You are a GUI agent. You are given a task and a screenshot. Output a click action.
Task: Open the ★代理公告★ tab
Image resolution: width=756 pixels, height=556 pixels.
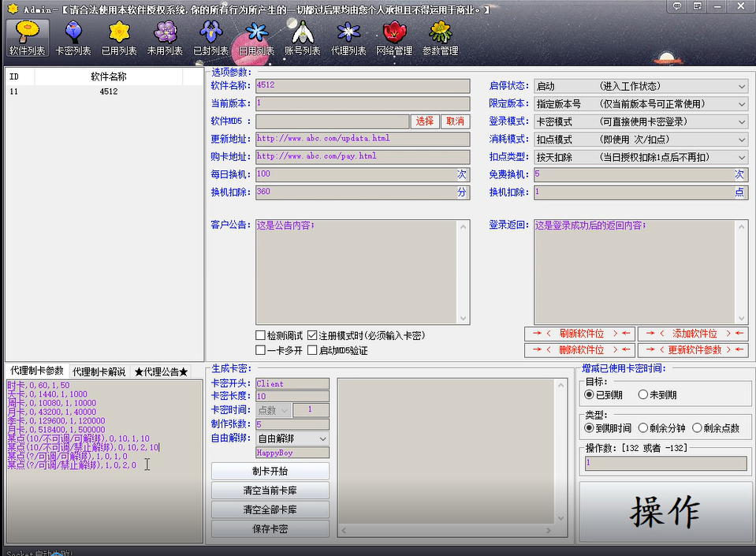click(161, 371)
